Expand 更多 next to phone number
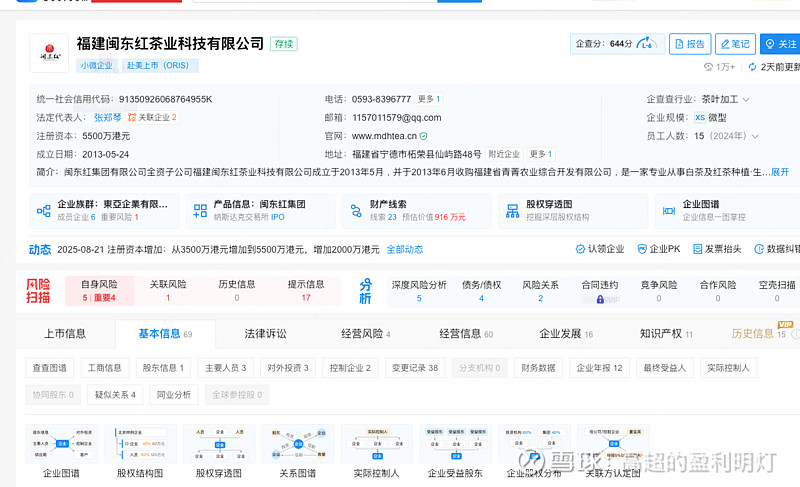This screenshot has height=487, width=800. 428,99
